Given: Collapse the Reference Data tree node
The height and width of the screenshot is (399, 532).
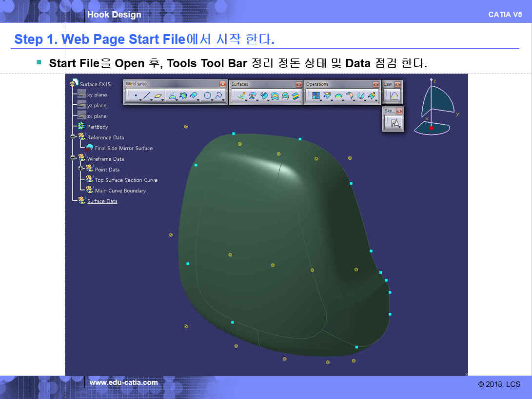Looking at the screenshot, I should [x=73, y=137].
